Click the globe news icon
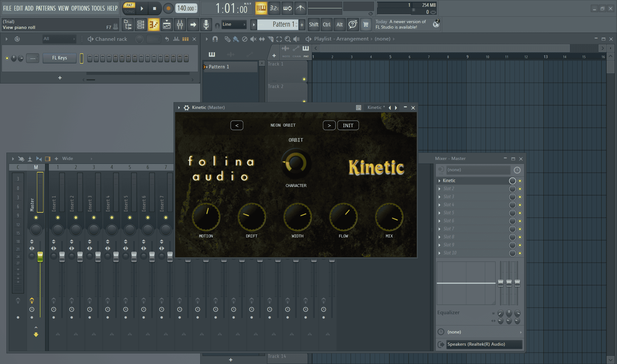 click(x=436, y=24)
